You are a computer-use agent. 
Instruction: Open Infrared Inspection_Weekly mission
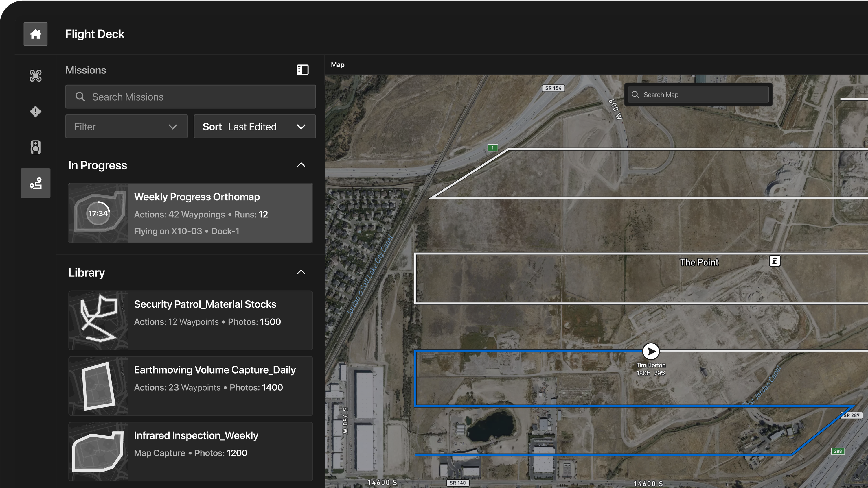[190, 452]
